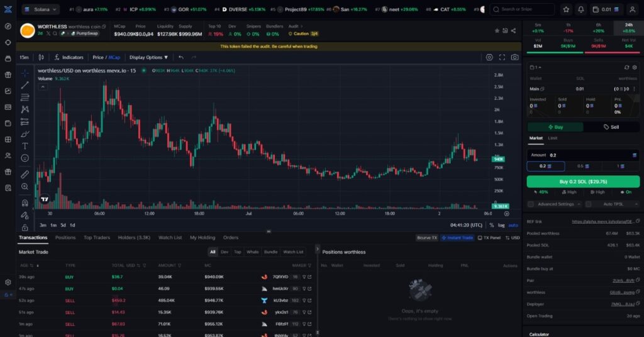This screenshot has width=644, height=337.
Task: Select the crosshair cursor tool
Action: (25, 73)
